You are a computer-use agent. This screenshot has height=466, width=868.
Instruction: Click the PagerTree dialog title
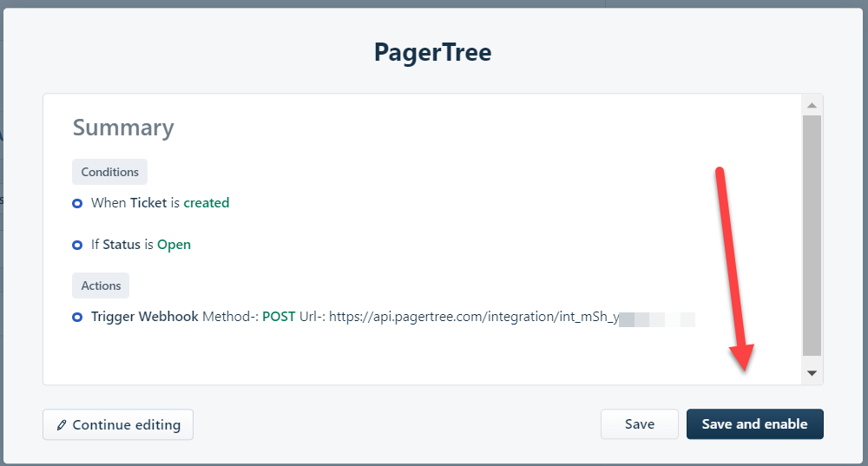[x=432, y=52]
